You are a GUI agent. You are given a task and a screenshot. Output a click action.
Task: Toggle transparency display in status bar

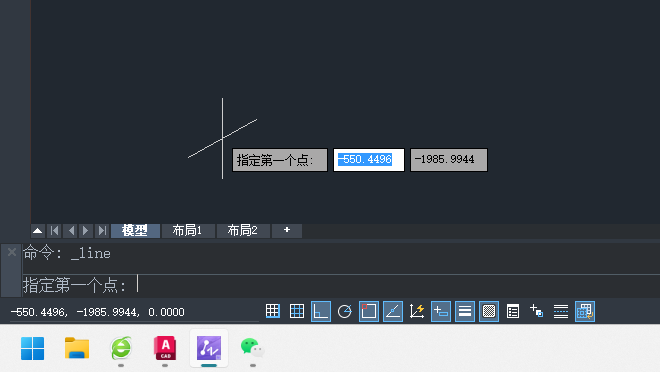coord(489,311)
